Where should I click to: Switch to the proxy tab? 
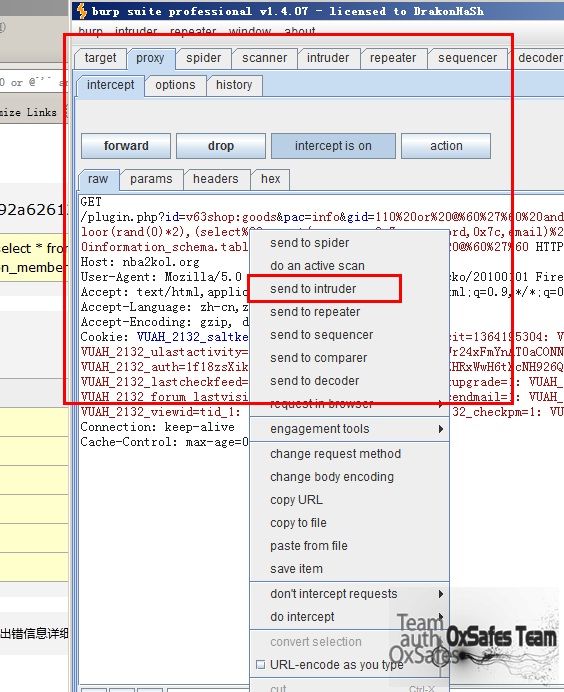(x=150, y=58)
